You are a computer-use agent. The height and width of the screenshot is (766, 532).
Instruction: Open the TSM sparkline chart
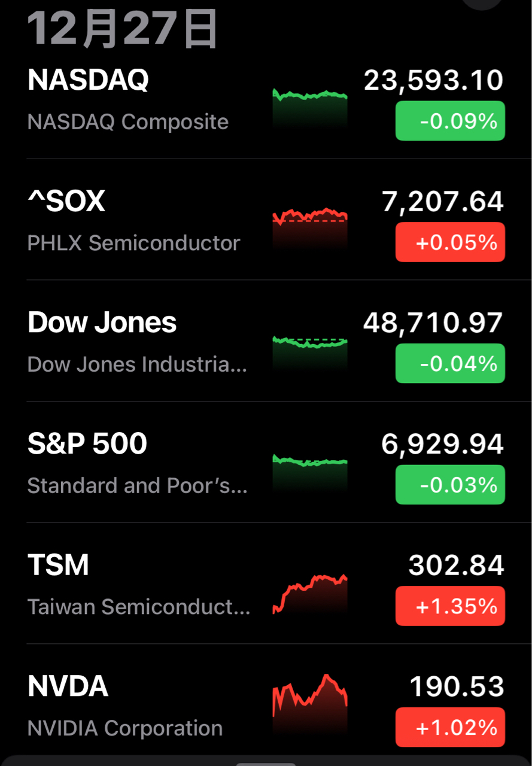(x=310, y=594)
